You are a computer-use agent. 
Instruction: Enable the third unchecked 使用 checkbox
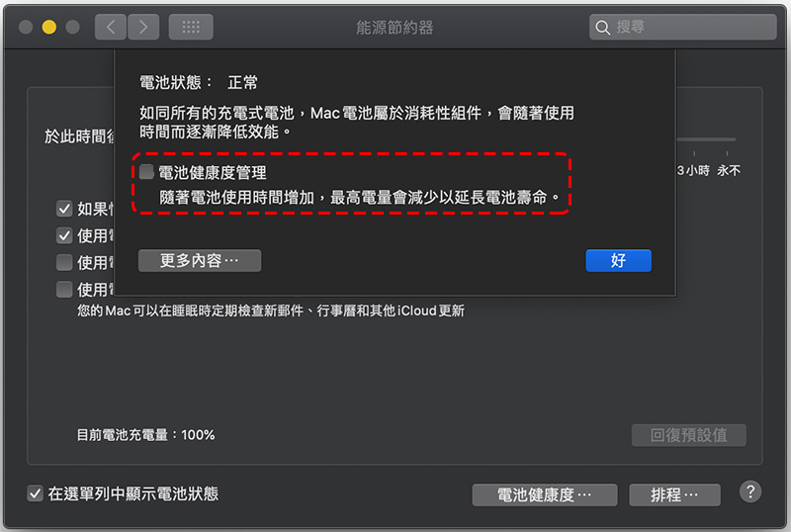pyautogui.click(x=64, y=262)
